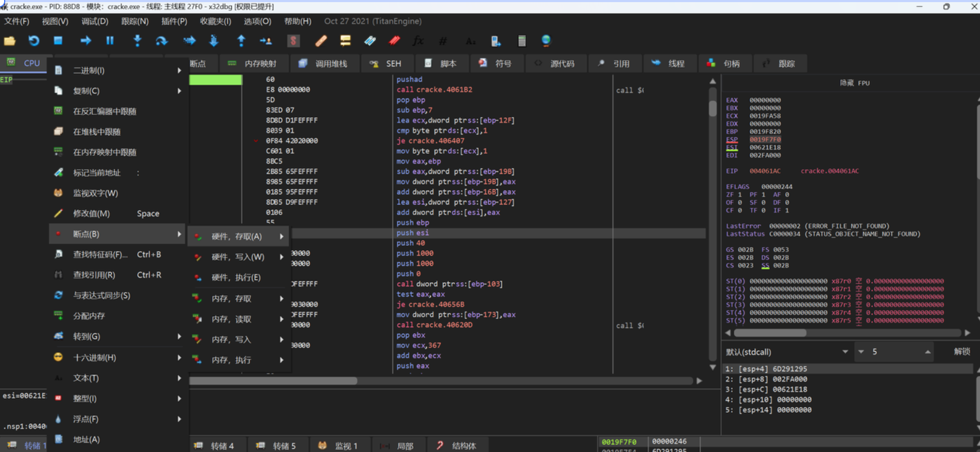Expand the 转到(G) submenu
The image size is (980, 452).
pos(118,336)
